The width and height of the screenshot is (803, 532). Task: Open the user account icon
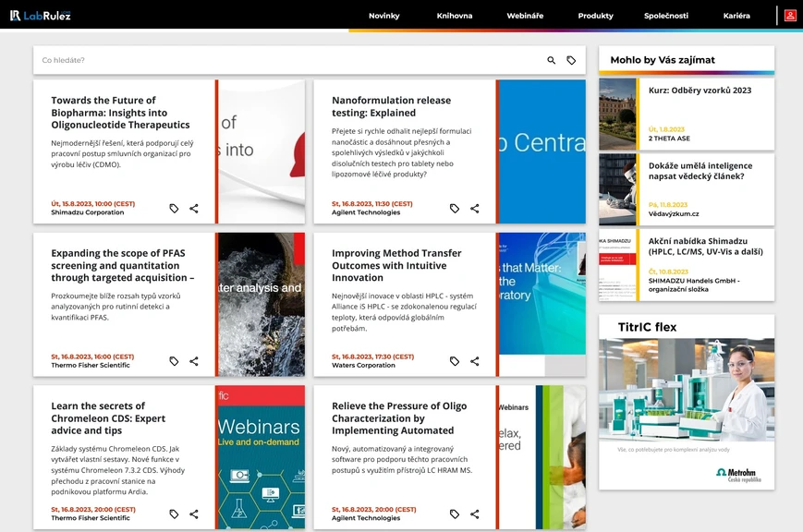pos(790,16)
